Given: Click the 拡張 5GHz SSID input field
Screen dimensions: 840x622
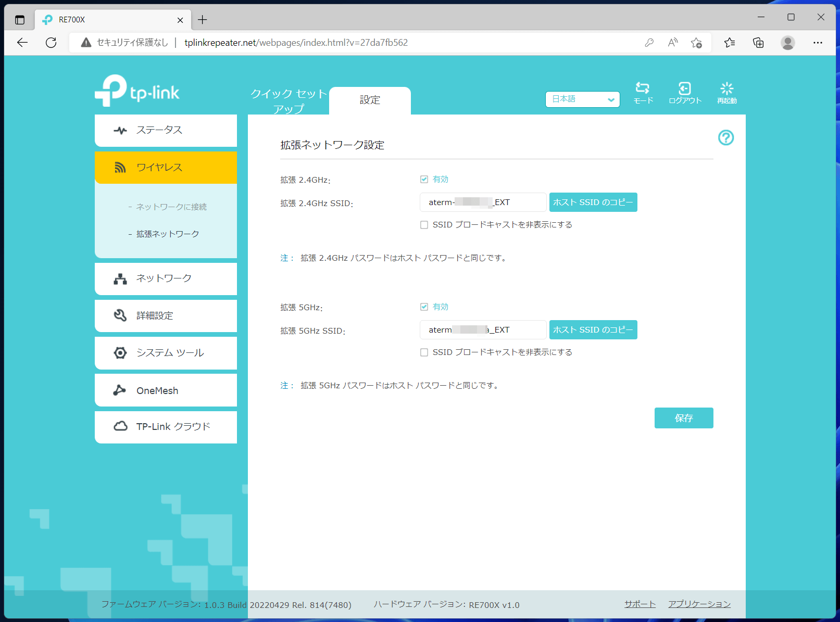Looking at the screenshot, I should [483, 330].
